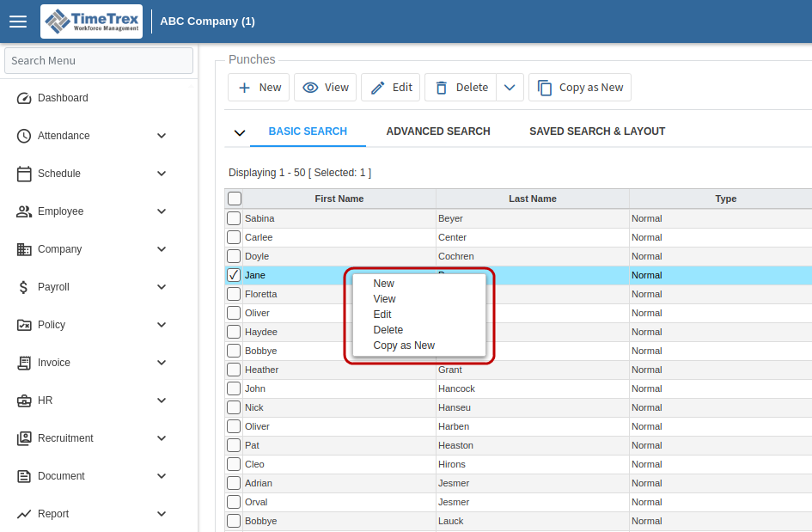Click the eye icon on View button
The height and width of the screenshot is (532, 812).
pos(310,88)
